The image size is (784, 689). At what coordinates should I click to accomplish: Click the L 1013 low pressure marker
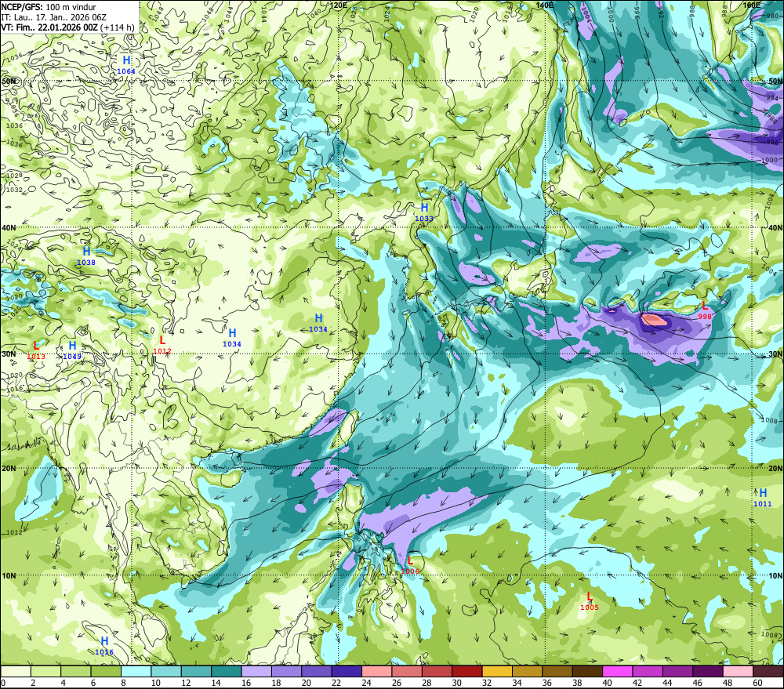(36, 350)
